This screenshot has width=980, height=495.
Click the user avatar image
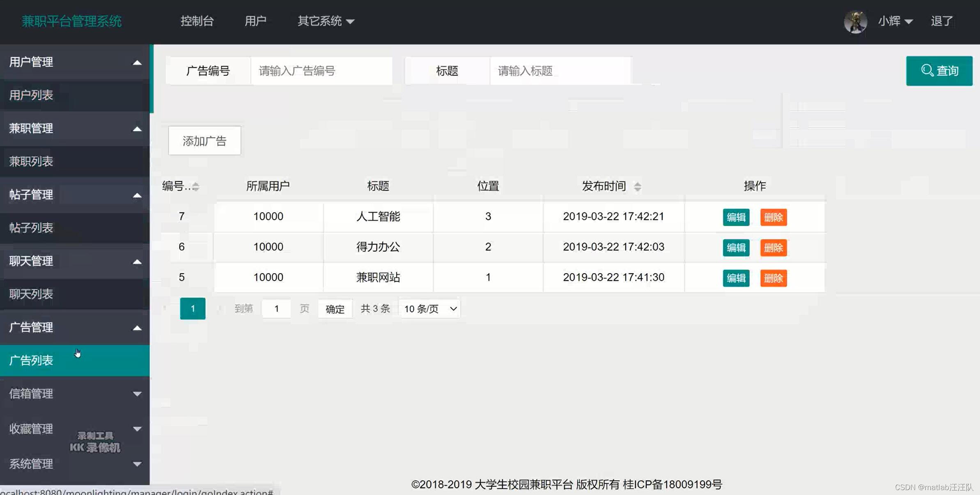click(x=855, y=21)
